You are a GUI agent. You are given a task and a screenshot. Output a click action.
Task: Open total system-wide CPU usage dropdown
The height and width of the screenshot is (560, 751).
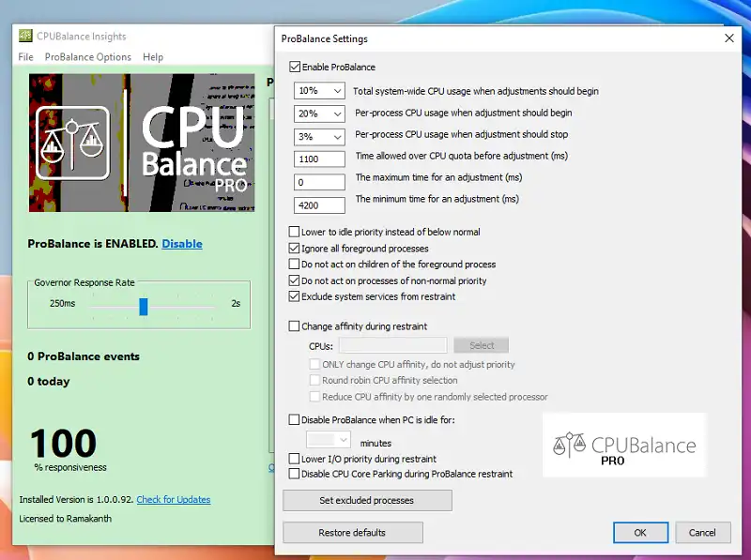(319, 91)
